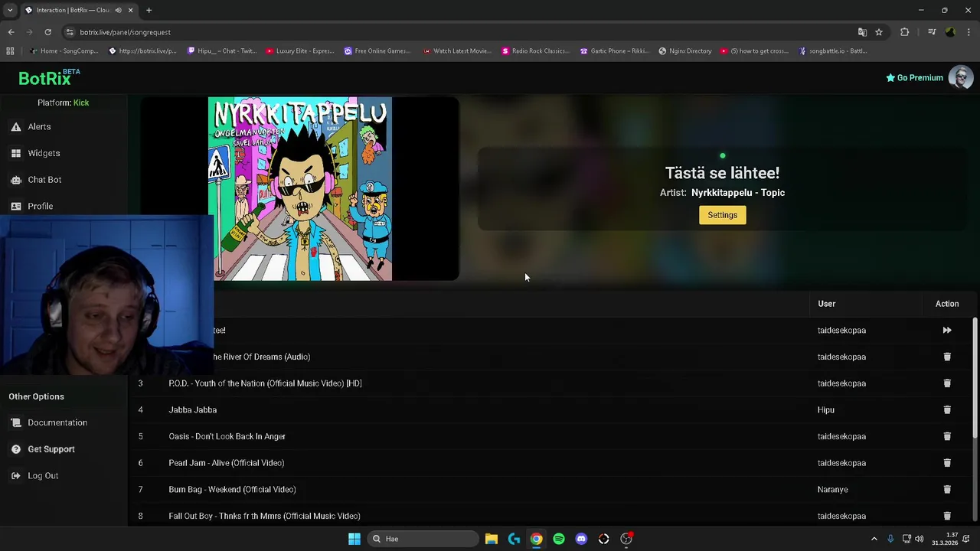Mute the tab via the speaker icon

click(119, 10)
